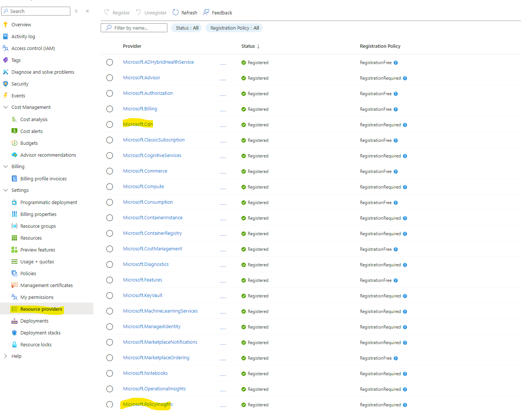Collapse the Settings section chevron
The width and height of the screenshot is (521, 420).
click(x=6, y=190)
